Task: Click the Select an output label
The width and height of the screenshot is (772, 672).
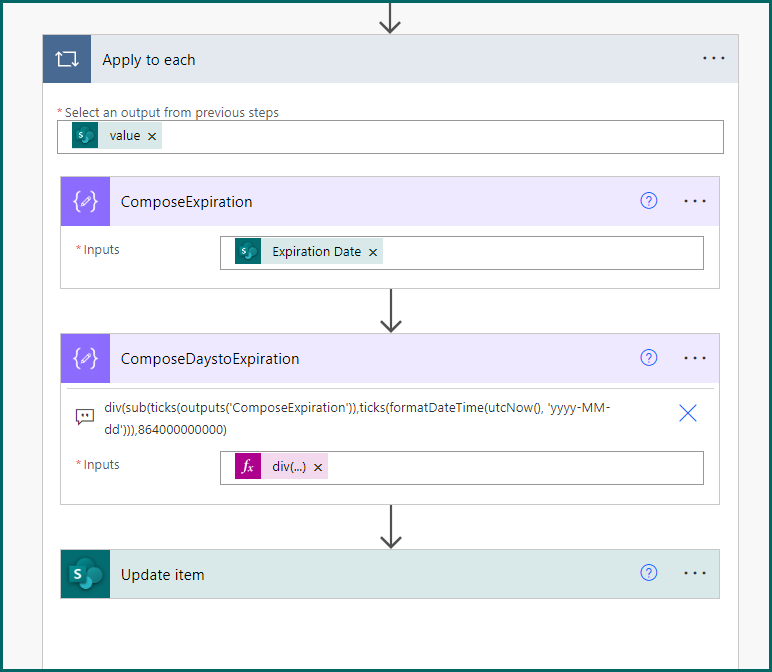Action: click(x=171, y=113)
